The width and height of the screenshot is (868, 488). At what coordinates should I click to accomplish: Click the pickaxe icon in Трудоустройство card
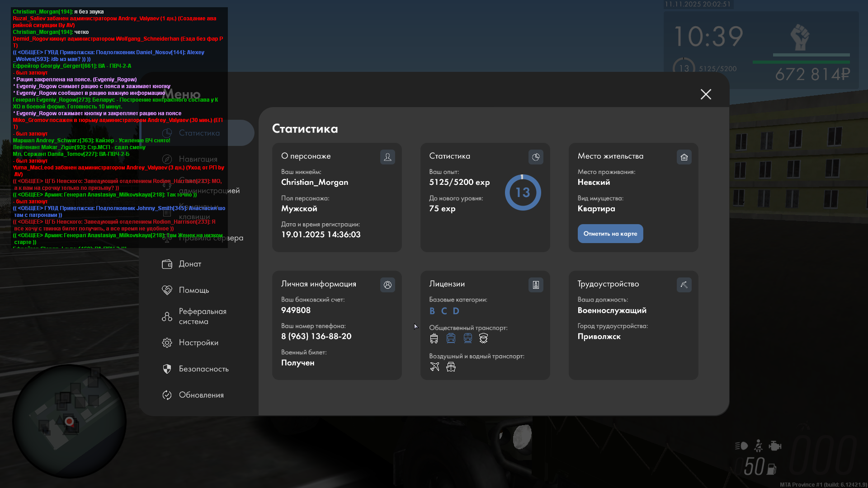[x=684, y=285]
